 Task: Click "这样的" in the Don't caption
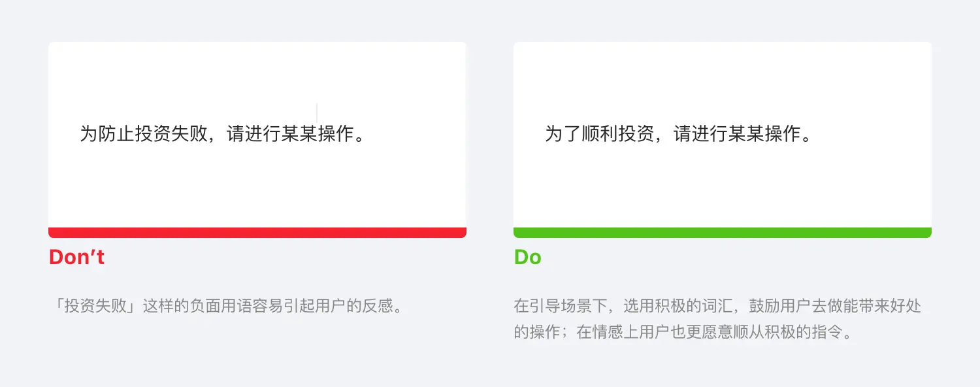coord(166,305)
